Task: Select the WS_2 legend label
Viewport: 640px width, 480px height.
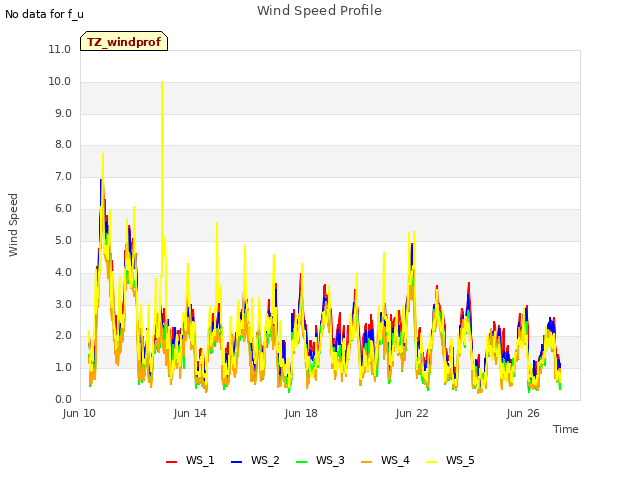Action: [x=265, y=460]
